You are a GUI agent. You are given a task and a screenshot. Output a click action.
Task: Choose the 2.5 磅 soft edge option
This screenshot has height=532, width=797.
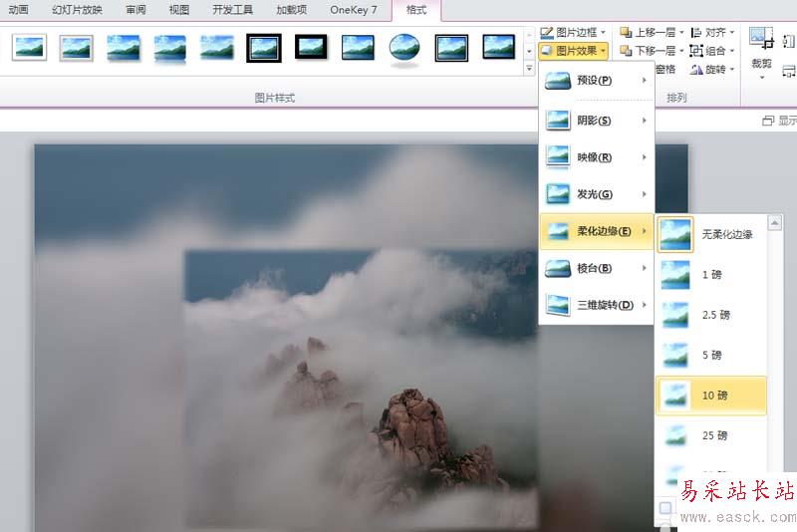point(711,315)
